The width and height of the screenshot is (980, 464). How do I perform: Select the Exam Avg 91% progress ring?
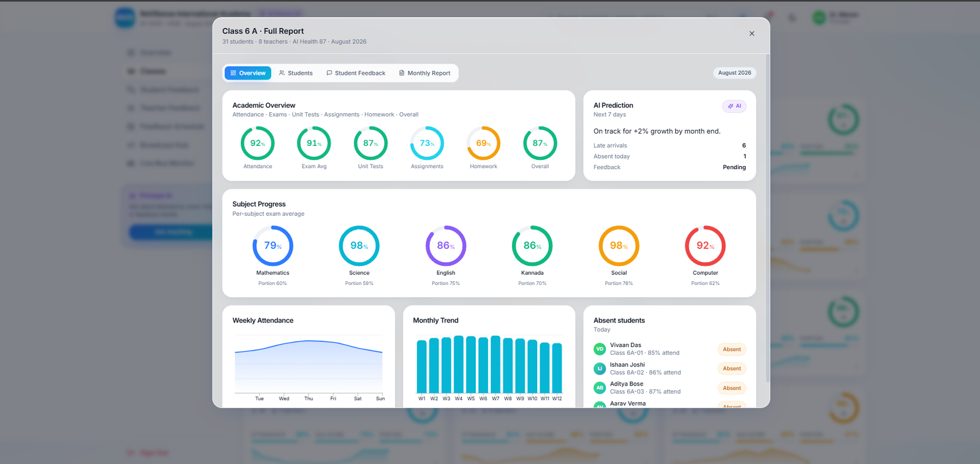pos(314,143)
